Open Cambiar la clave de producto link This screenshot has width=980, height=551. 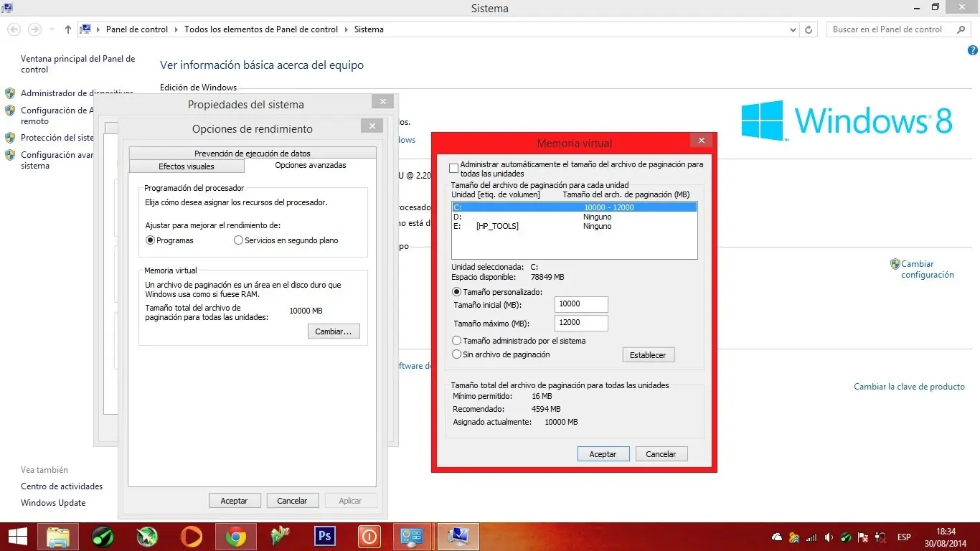(x=909, y=387)
